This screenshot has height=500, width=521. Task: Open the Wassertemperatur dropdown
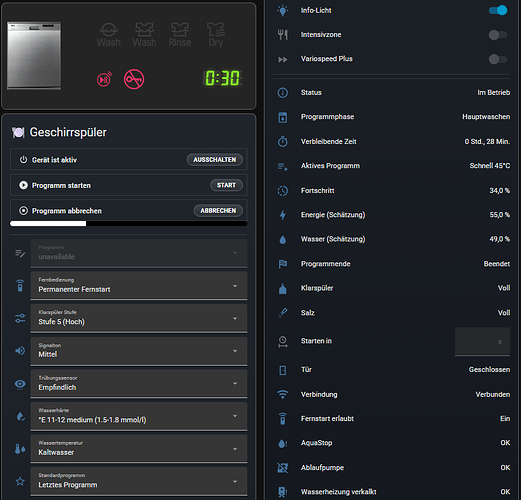pos(139,449)
